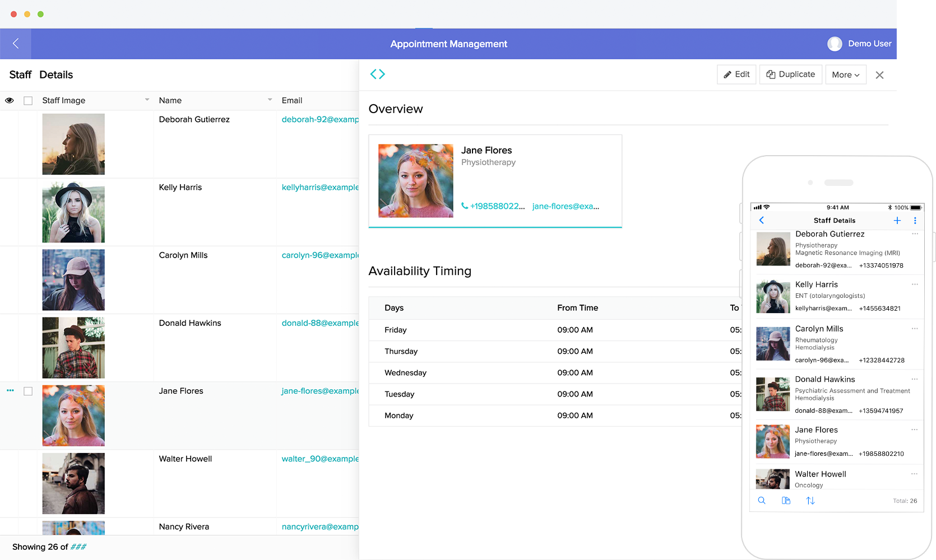The image size is (936, 560).
Task: Tap the back arrow in phone Staff Details
Action: (x=761, y=220)
